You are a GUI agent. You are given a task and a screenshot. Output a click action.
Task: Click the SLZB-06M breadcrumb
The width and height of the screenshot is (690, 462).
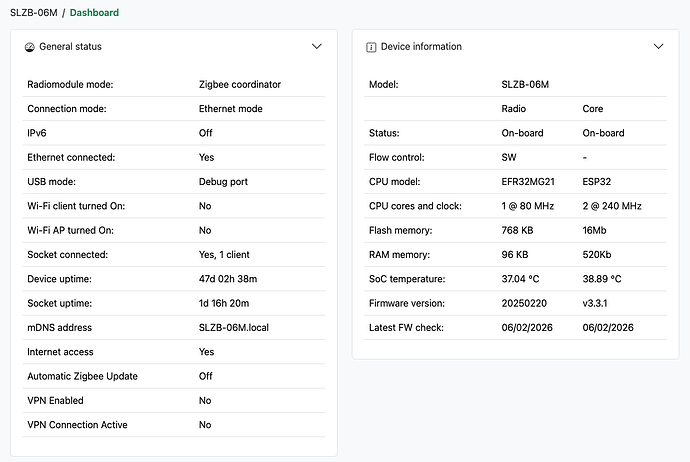click(33, 12)
